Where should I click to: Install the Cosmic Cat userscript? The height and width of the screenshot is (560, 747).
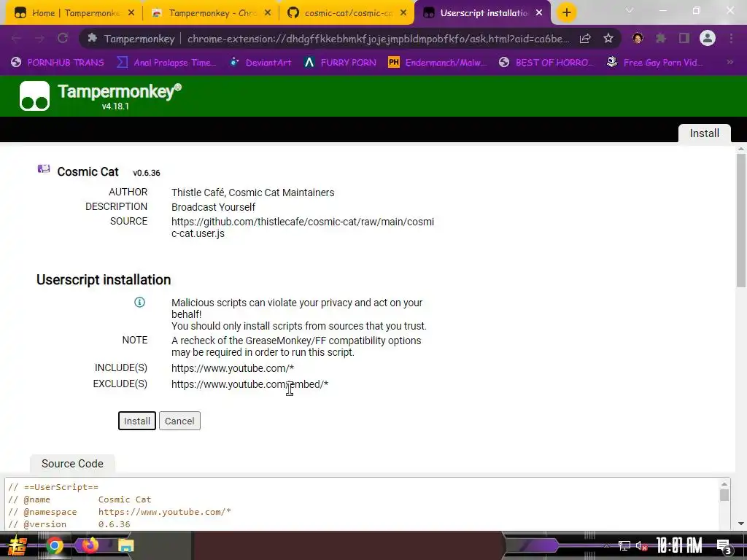point(136,421)
